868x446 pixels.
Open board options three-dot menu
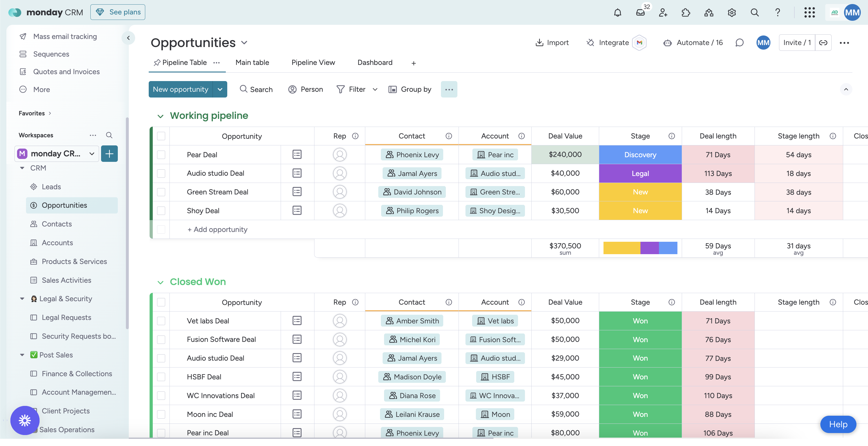point(844,43)
